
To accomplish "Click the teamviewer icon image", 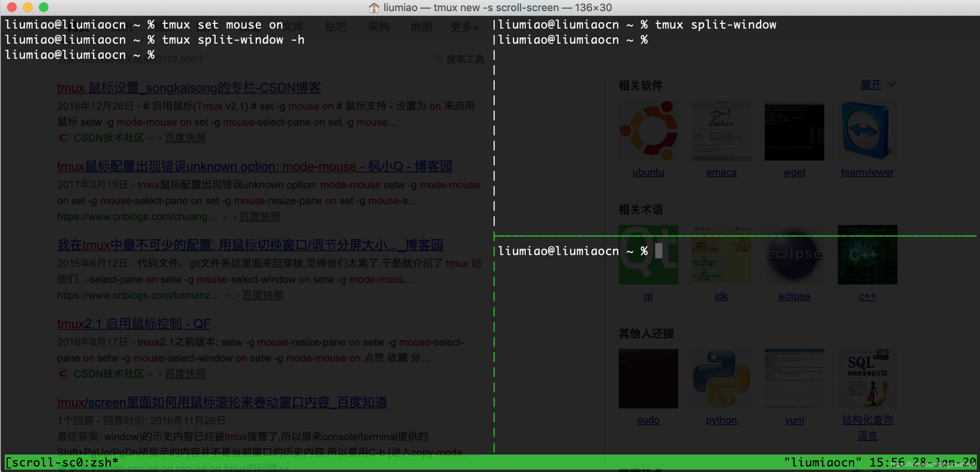I will pyautogui.click(x=868, y=131).
